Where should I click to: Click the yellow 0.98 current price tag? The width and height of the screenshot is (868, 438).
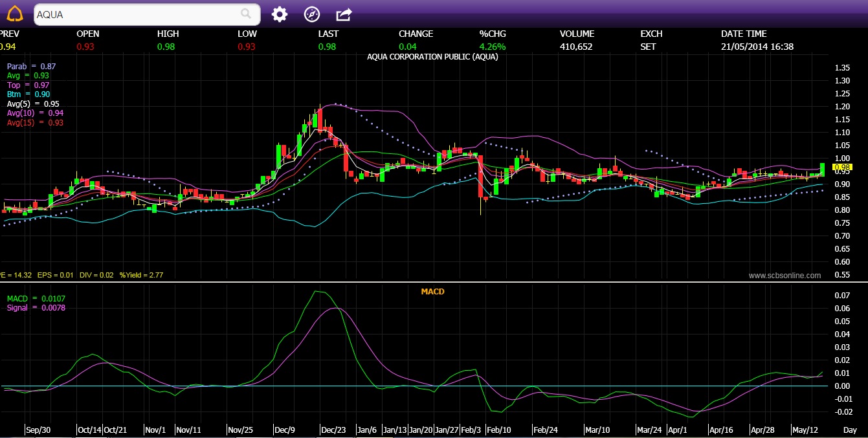[x=841, y=168]
